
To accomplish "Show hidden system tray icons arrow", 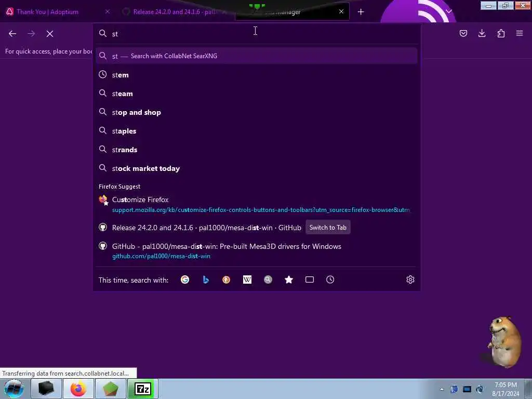I will (x=442, y=389).
